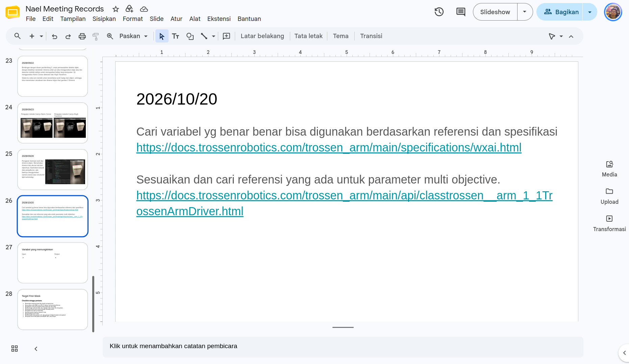Open new slide layout dropdown arrow
This screenshot has height=364, width=629.
tap(41, 36)
